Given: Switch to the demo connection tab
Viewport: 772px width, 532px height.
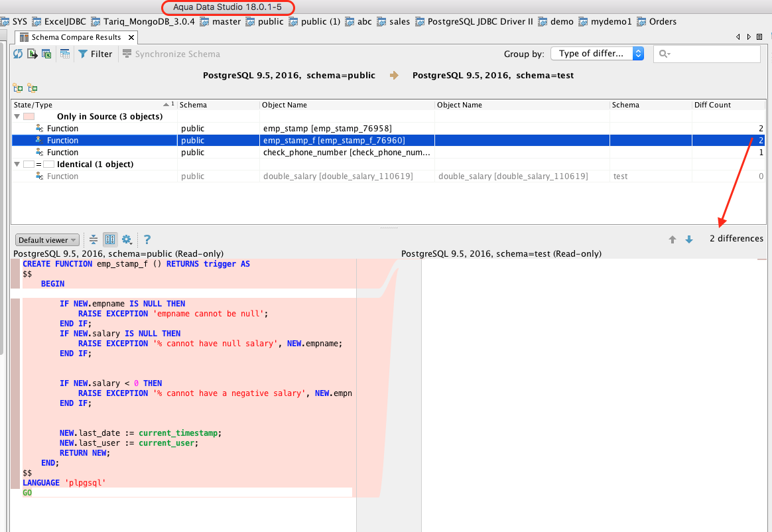Looking at the screenshot, I should (x=556, y=22).
